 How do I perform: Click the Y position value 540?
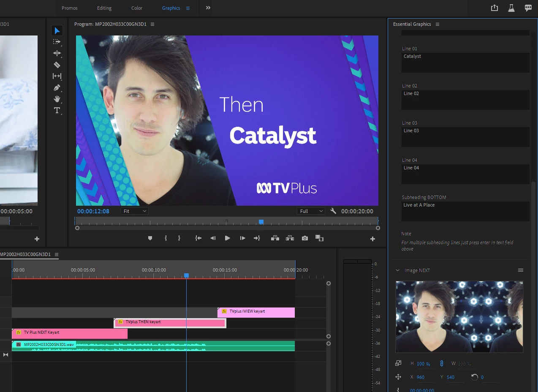coord(451,377)
